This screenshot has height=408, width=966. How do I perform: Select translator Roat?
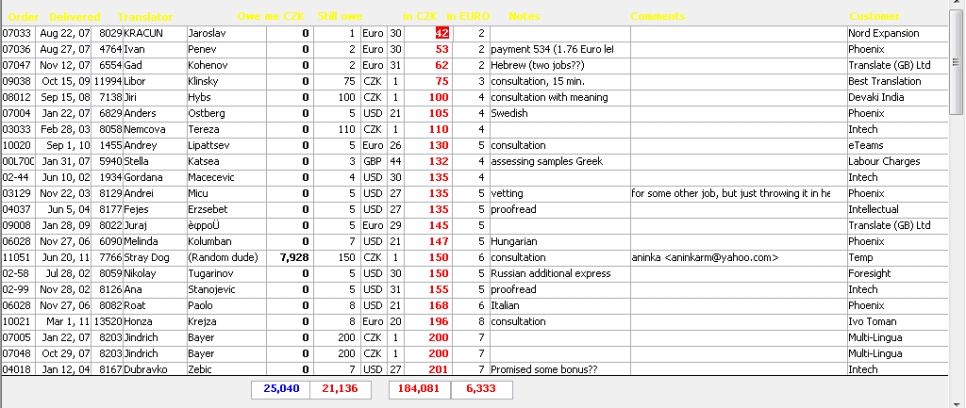(134, 306)
